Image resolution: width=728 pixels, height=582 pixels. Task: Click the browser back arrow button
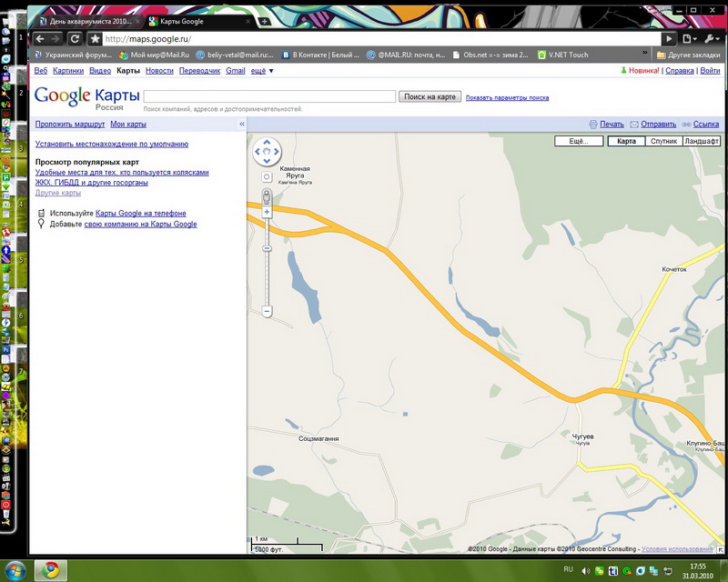[43, 39]
